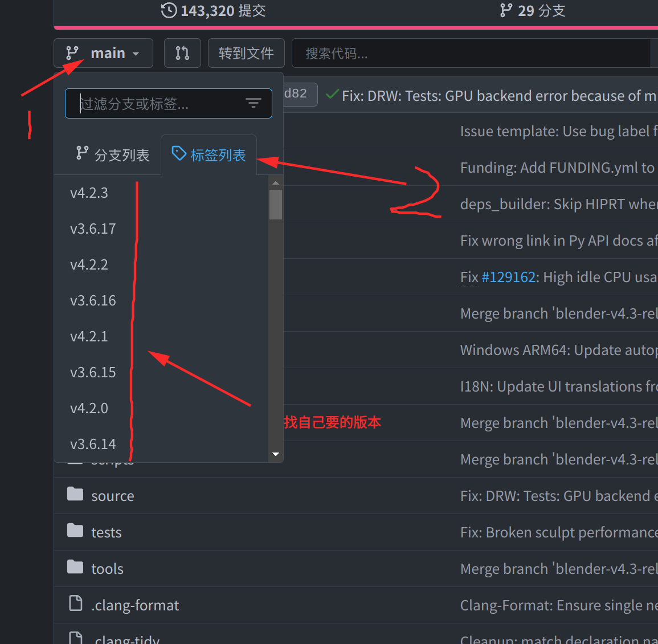Screen dimensions: 658x644
Task: Click the source folder icon
Action: (75, 494)
